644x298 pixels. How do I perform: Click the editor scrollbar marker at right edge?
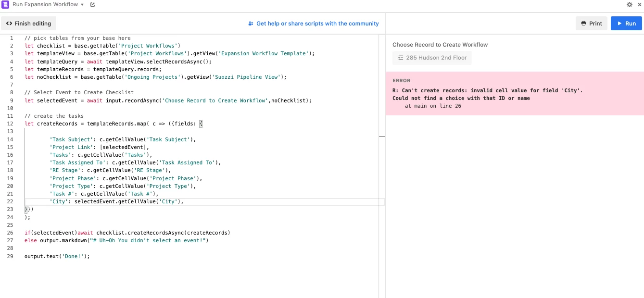tap(382, 137)
